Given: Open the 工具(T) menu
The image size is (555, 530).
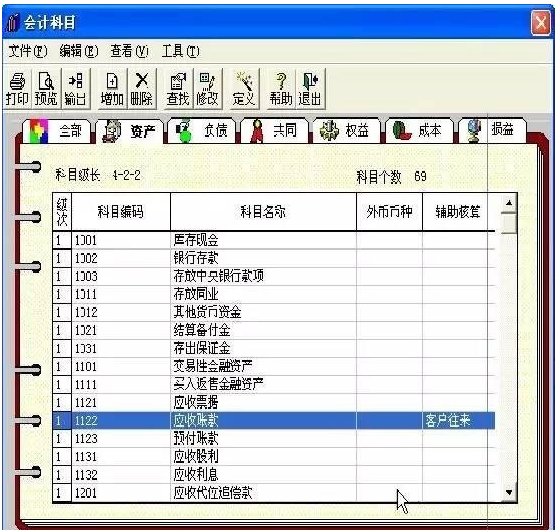Looking at the screenshot, I should pos(181,52).
